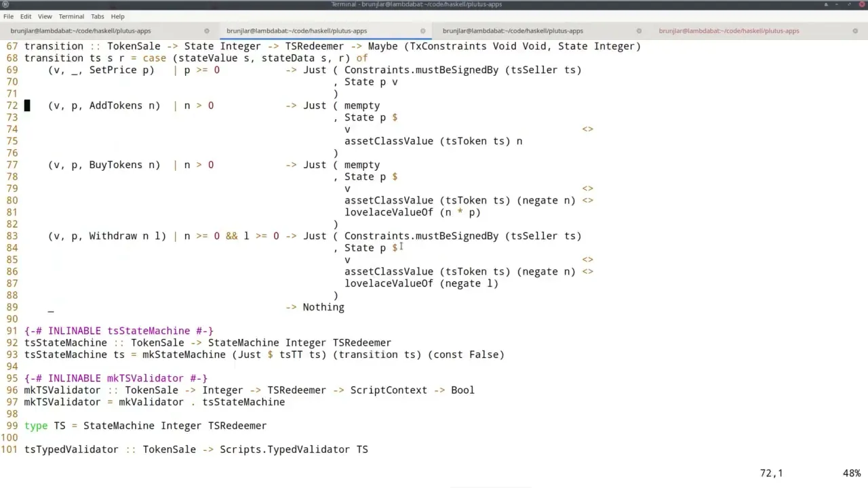
Task: Open the File menu
Action: click(8, 16)
